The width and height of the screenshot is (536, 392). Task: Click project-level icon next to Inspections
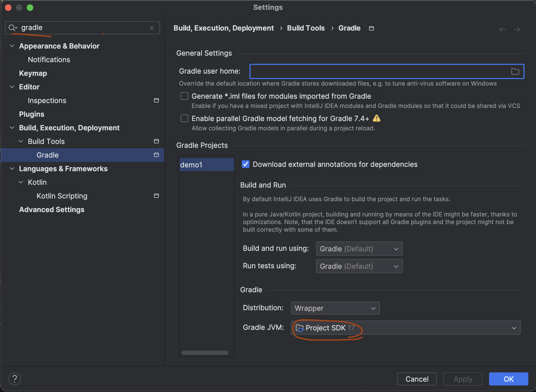pyautogui.click(x=156, y=100)
